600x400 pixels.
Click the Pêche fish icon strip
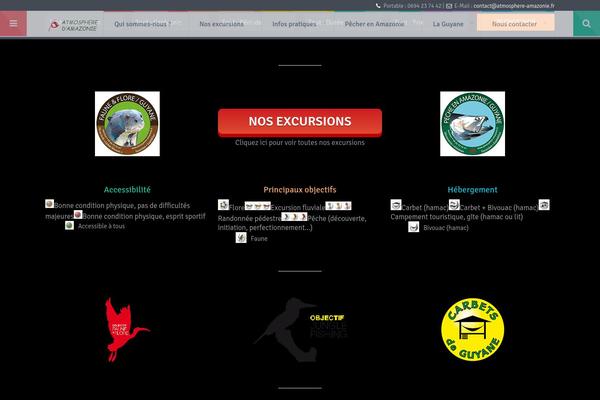coord(294,217)
